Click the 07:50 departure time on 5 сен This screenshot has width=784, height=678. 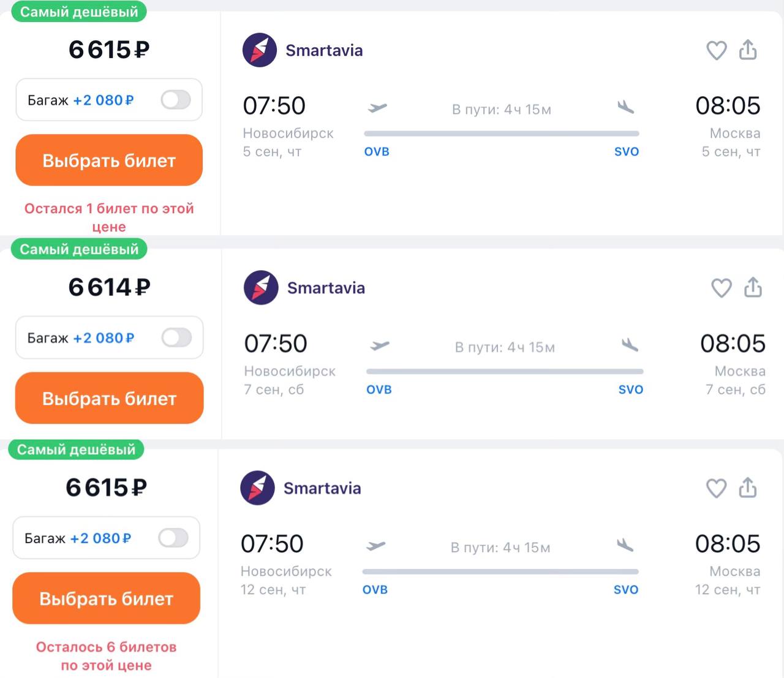pyautogui.click(x=274, y=105)
